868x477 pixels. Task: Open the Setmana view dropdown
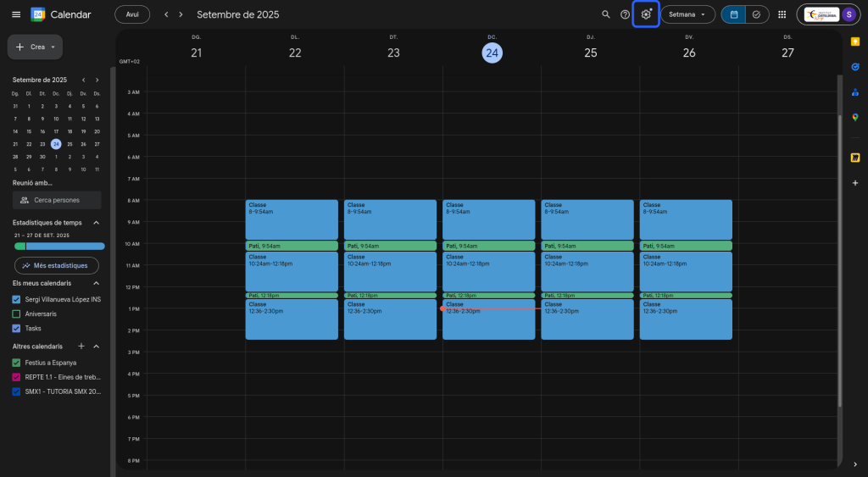(x=687, y=14)
